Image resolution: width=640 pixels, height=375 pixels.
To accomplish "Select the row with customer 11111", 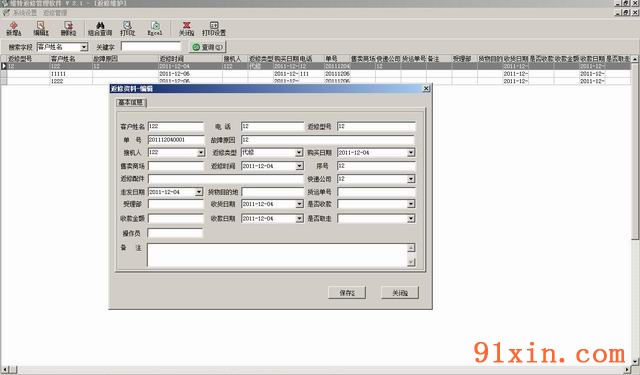I will (318, 73).
